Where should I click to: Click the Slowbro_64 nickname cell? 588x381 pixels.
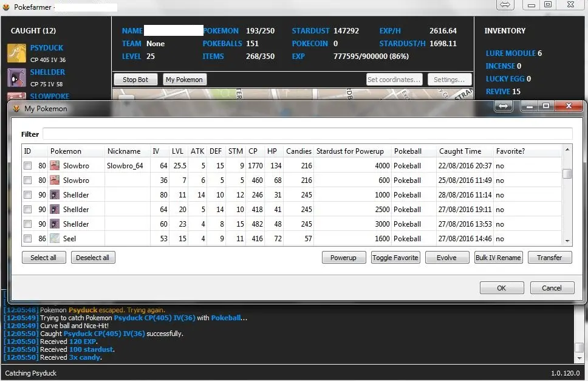pyautogui.click(x=128, y=166)
